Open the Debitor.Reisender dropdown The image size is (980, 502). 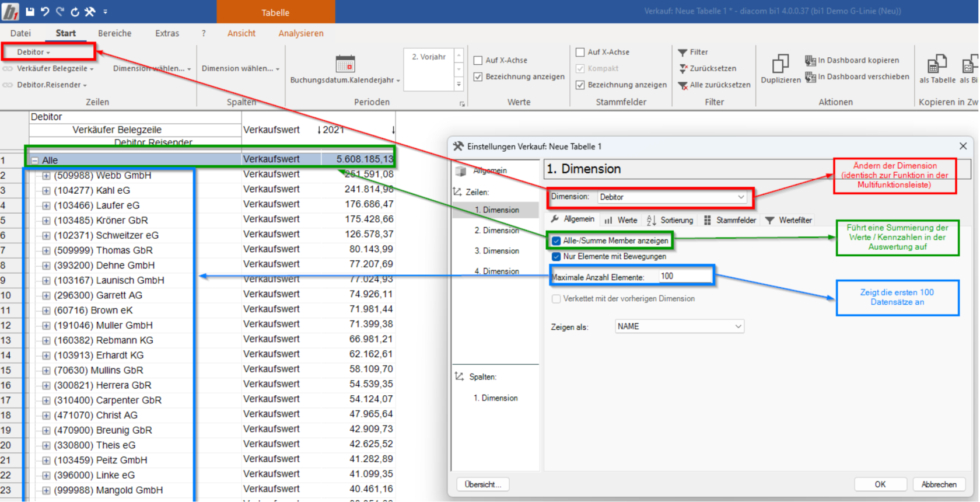point(51,85)
